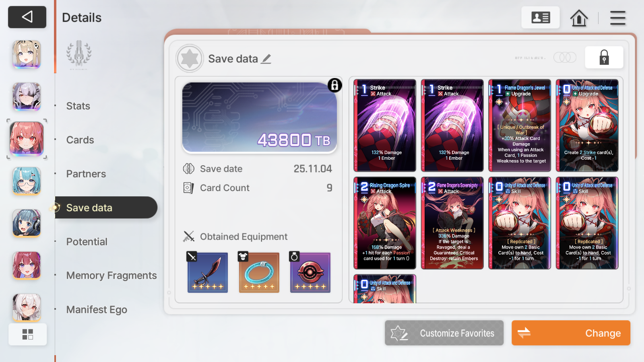Go to Partners section
644x362 pixels.
tap(86, 174)
